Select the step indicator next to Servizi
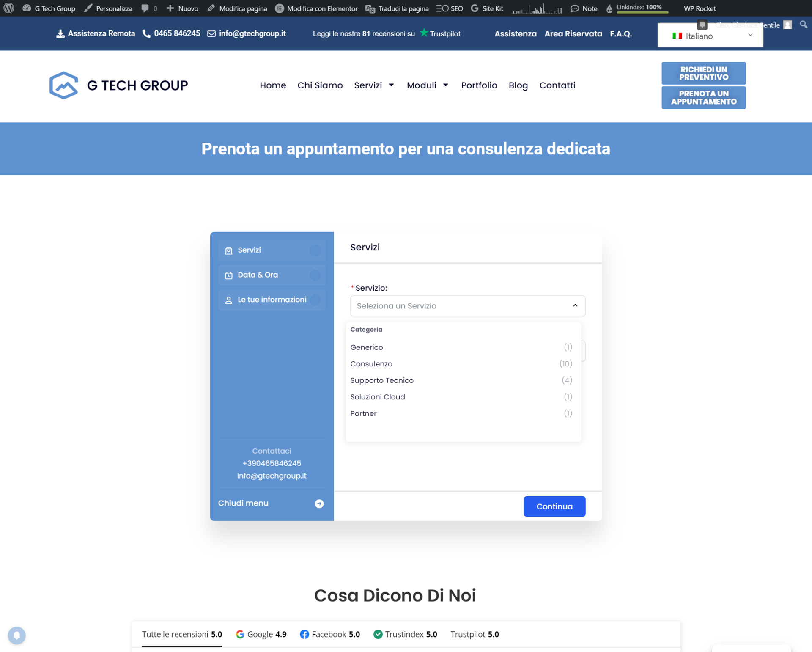 [x=315, y=250]
